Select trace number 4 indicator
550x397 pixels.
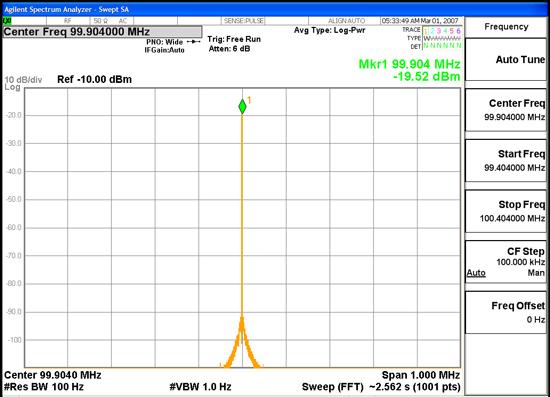click(x=445, y=31)
